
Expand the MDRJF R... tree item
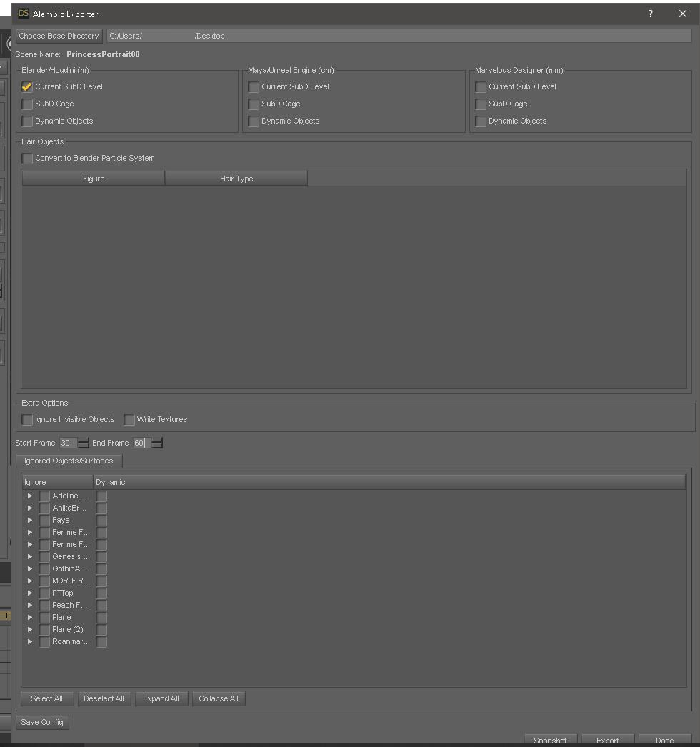coord(30,581)
